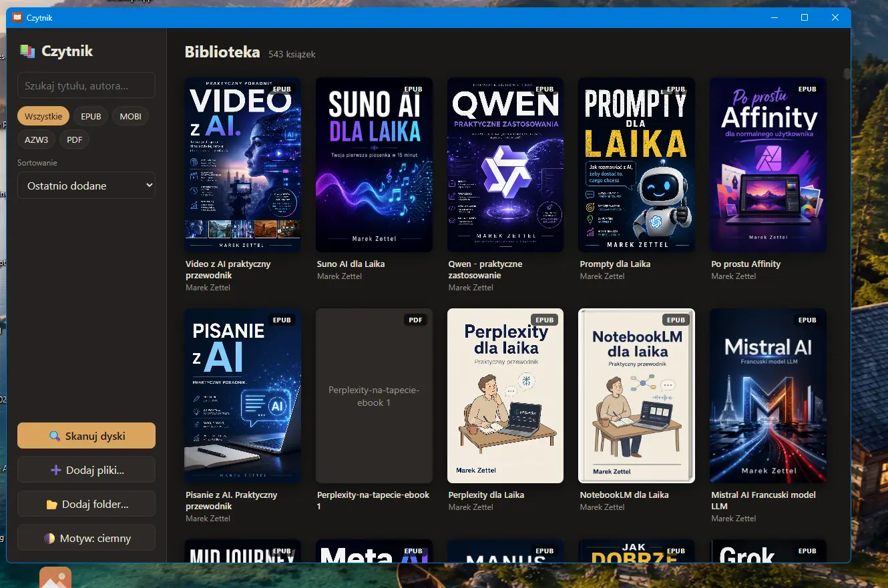Viewport: 888px width, 588px height.
Task: Focus the "Szukaj tytułu, autora..." search field
Action: click(x=86, y=85)
